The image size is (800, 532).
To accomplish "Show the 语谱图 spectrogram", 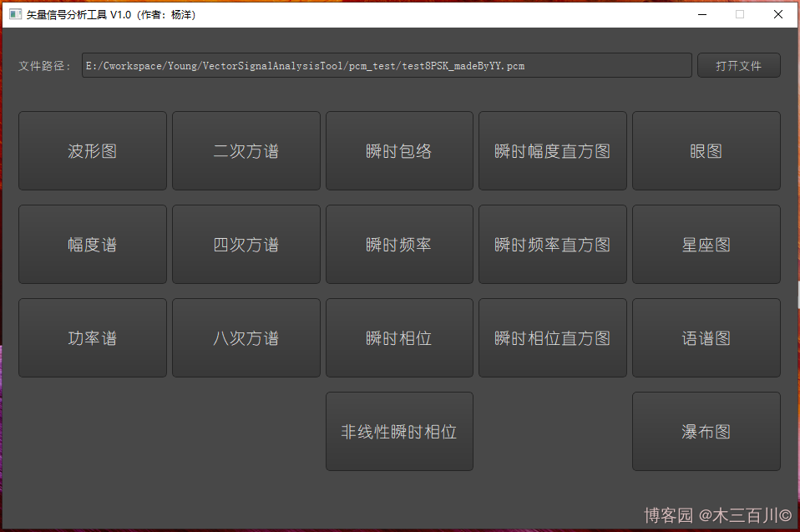I will point(706,338).
